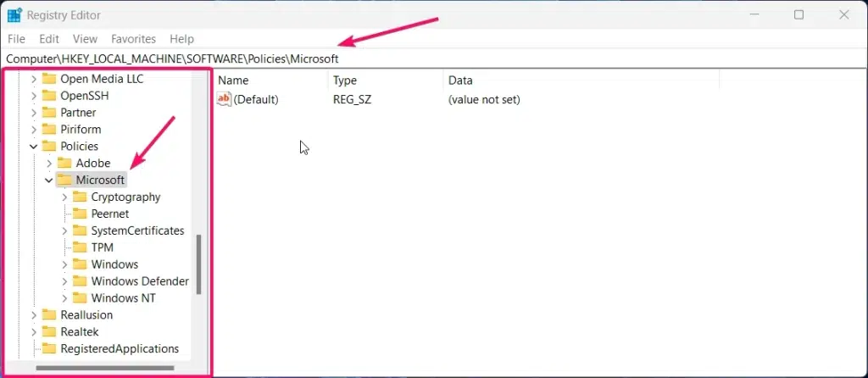Expand the Windows Defender key

pyautogui.click(x=64, y=281)
